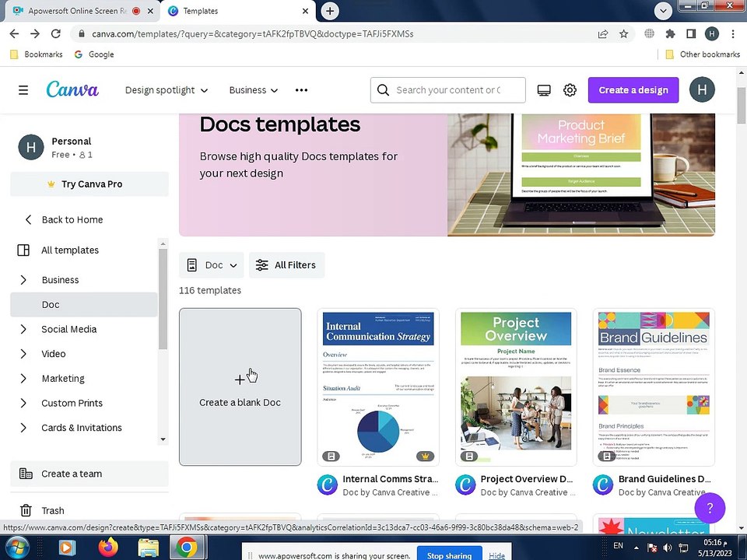The height and width of the screenshot is (560, 747).
Task: Open the Doc type dropdown filter
Action: tap(212, 265)
